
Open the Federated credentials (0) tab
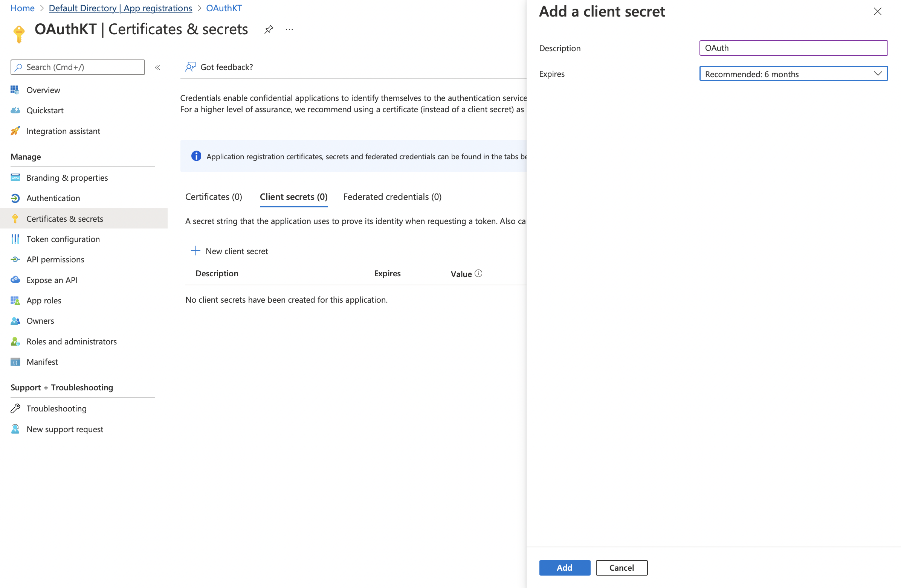point(392,197)
